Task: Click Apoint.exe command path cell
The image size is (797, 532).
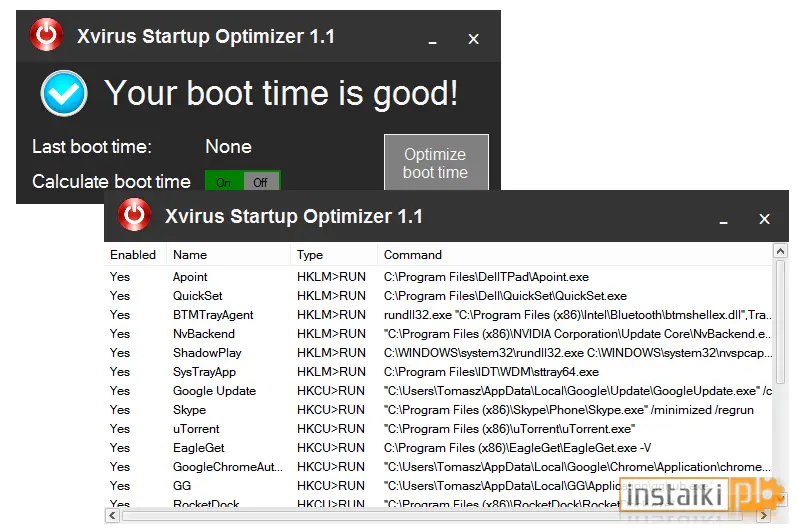Action: 486,277
